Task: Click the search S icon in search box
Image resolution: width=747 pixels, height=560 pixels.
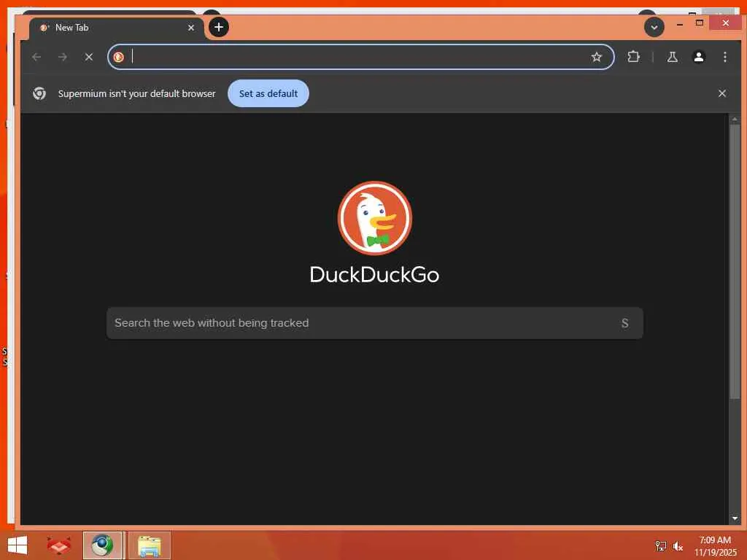Action: [x=625, y=323]
